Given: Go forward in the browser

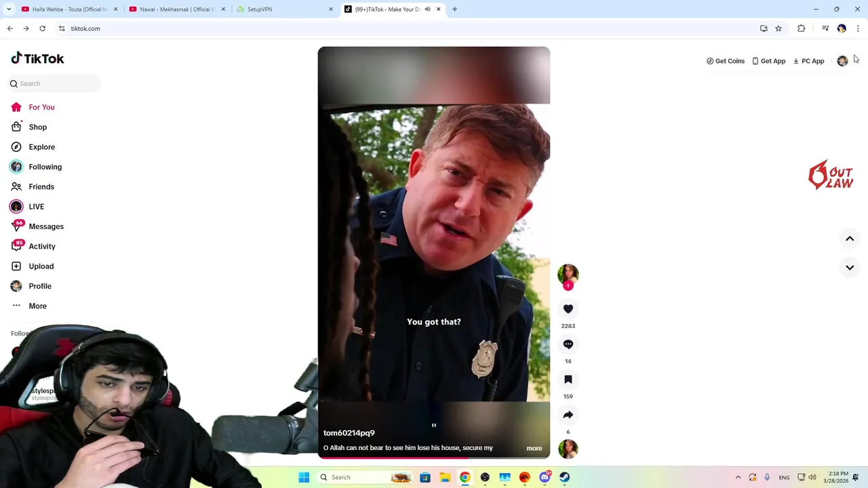Looking at the screenshot, I should point(26,28).
